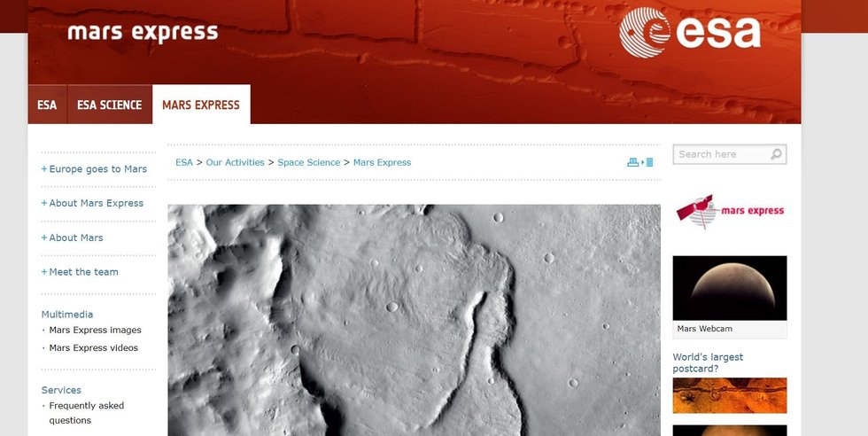Go to Space Science breadcrumb
The width and height of the screenshot is (868, 436).
pos(309,162)
